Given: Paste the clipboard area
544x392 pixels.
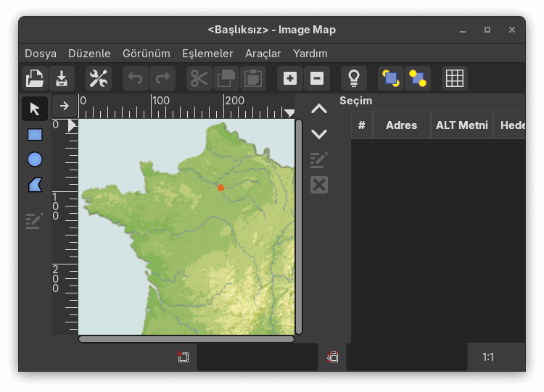Looking at the screenshot, I should point(253,78).
